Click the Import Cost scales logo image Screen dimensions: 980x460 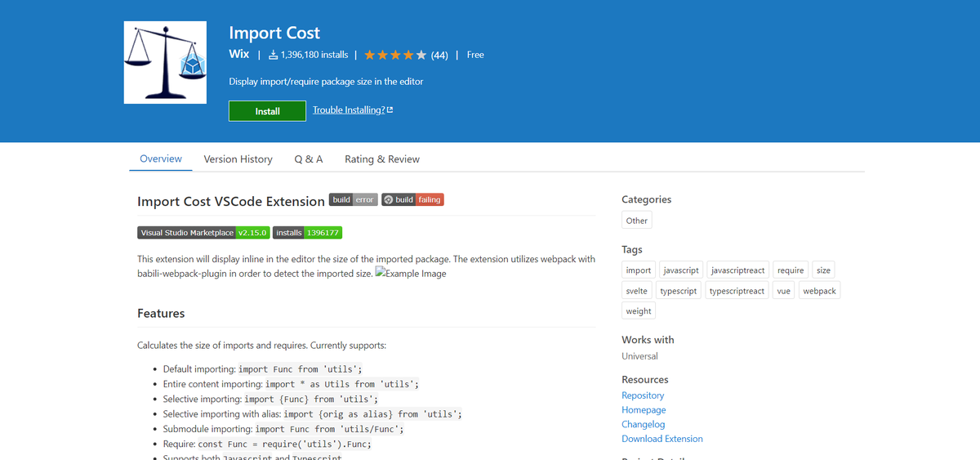point(165,63)
